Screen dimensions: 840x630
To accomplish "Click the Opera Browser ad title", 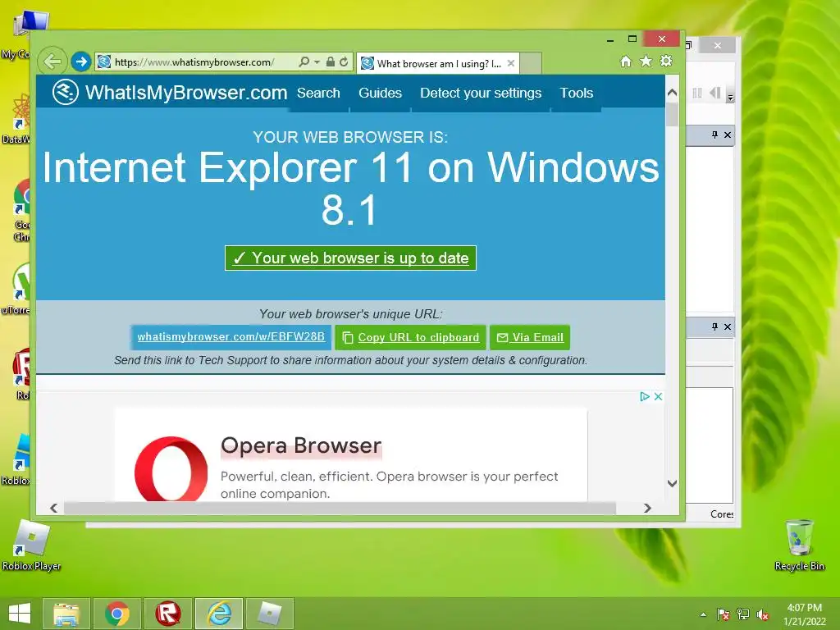I will click(301, 445).
